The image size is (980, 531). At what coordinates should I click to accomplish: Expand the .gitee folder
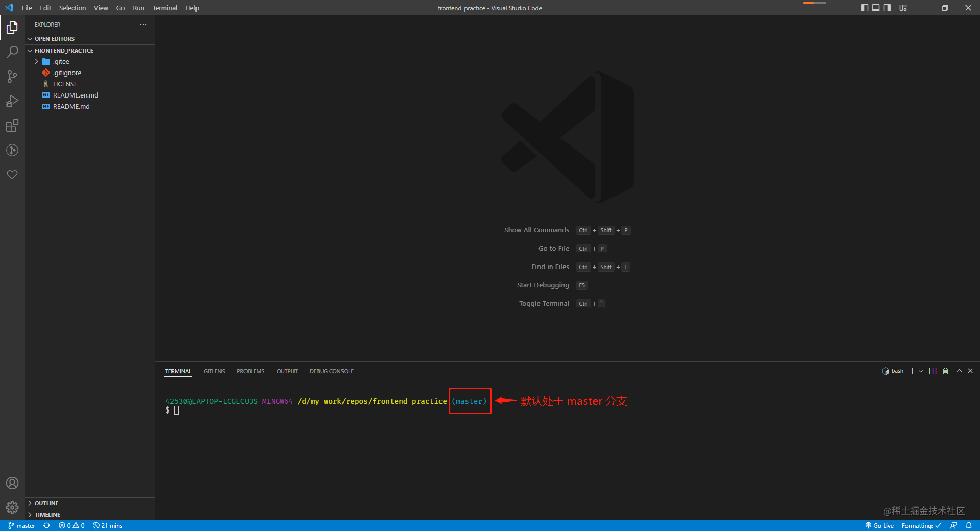coord(90,62)
